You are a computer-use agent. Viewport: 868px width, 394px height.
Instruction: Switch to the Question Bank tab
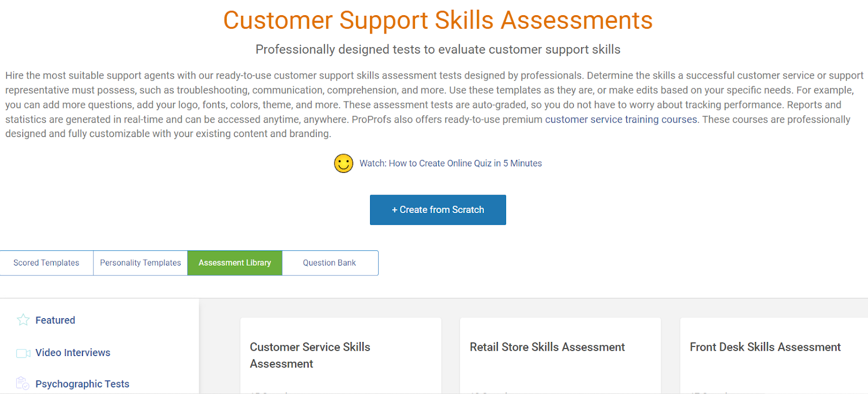pyautogui.click(x=329, y=263)
